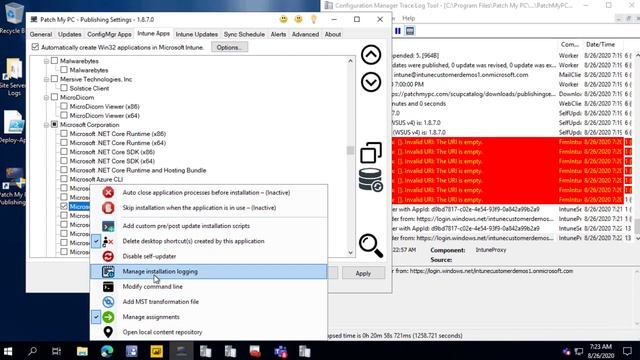Open the notification center icon
The height and width of the screenshot is (360, 640).
pos(627,351)
